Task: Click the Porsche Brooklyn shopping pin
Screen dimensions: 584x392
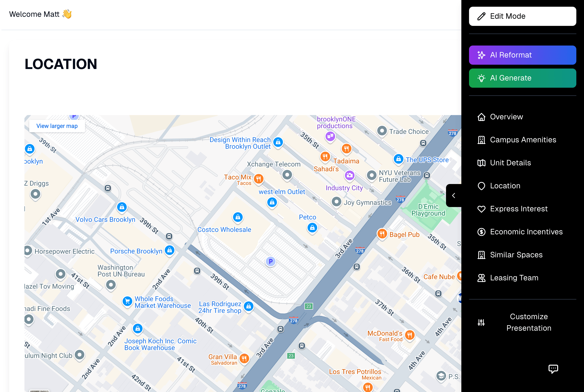Action: 170,250
